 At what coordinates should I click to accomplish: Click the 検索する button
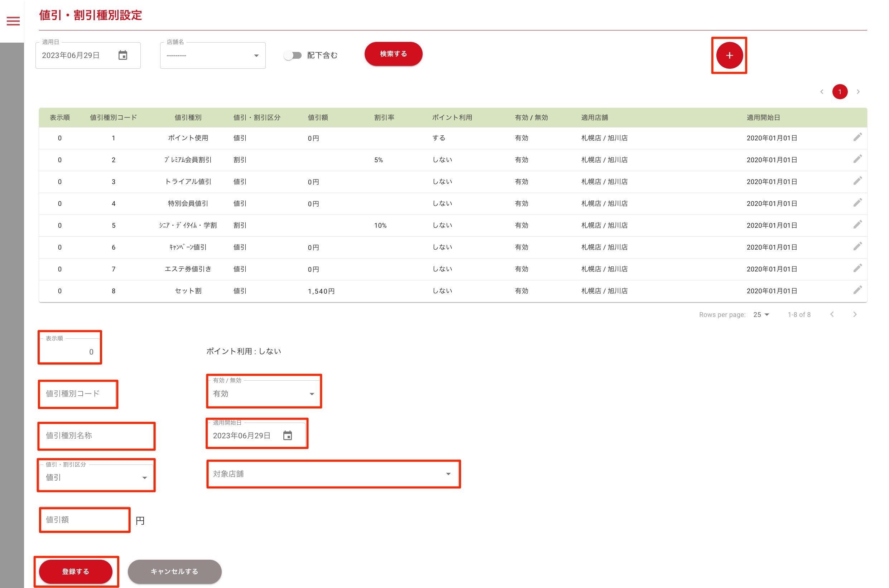[x=393, y=54]
